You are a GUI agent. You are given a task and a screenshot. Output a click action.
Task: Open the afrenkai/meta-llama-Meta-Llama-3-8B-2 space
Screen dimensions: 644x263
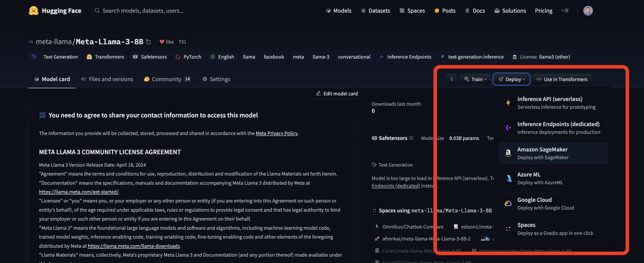click(423, 239)
